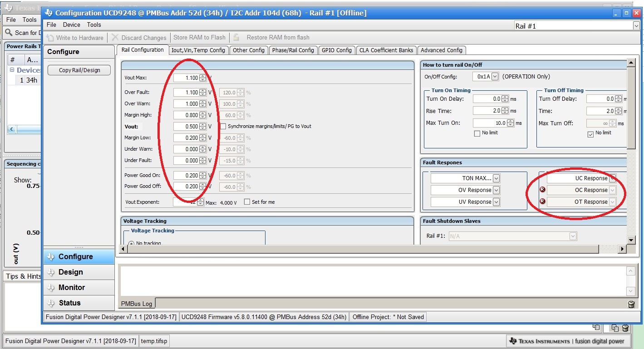Click the red R icon beside OT Response
Image resolution: width=644 pixels, height=349 pixels.
click(x=542, y=202)
